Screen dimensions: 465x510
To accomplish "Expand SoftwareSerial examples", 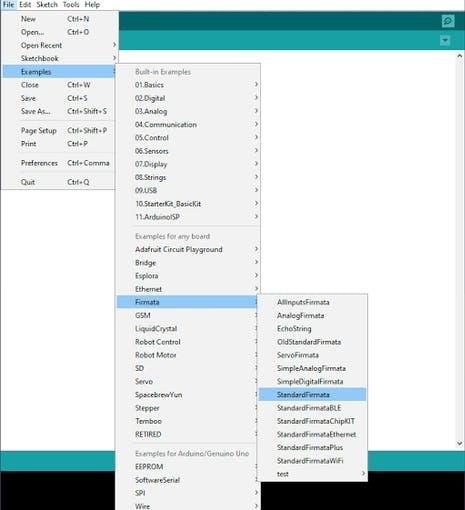I will (188, 480).
